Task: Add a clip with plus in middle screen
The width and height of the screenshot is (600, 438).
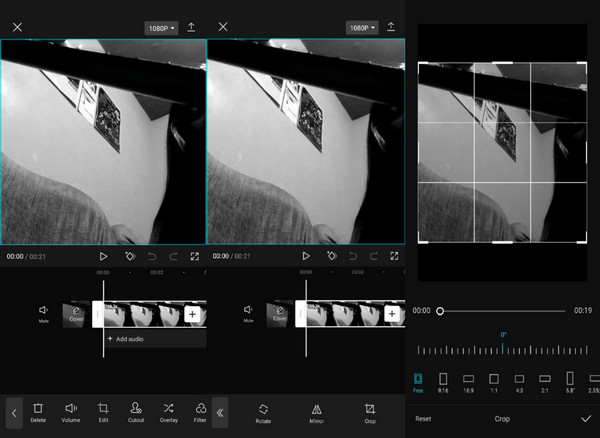Action: coord(392,314)
